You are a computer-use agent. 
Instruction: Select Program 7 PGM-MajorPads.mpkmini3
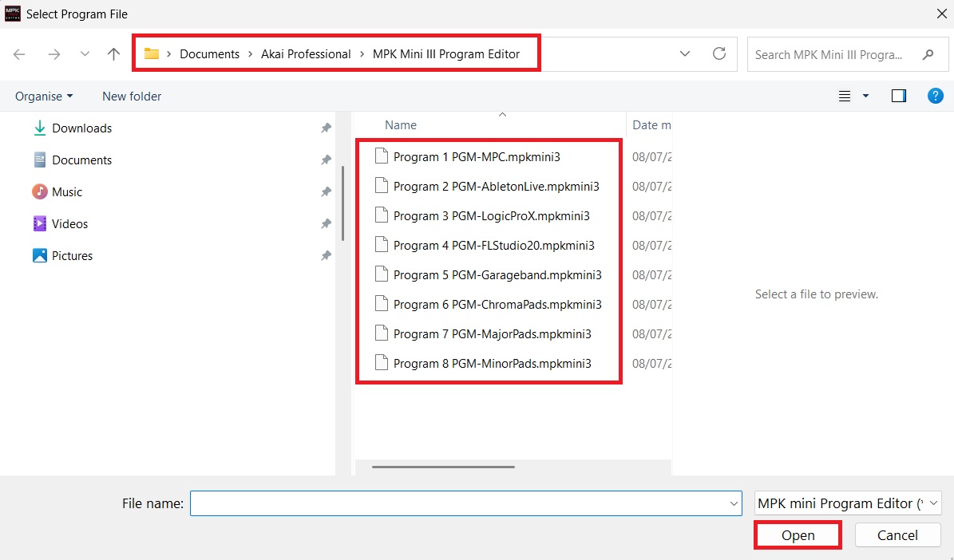coord(493,333)
